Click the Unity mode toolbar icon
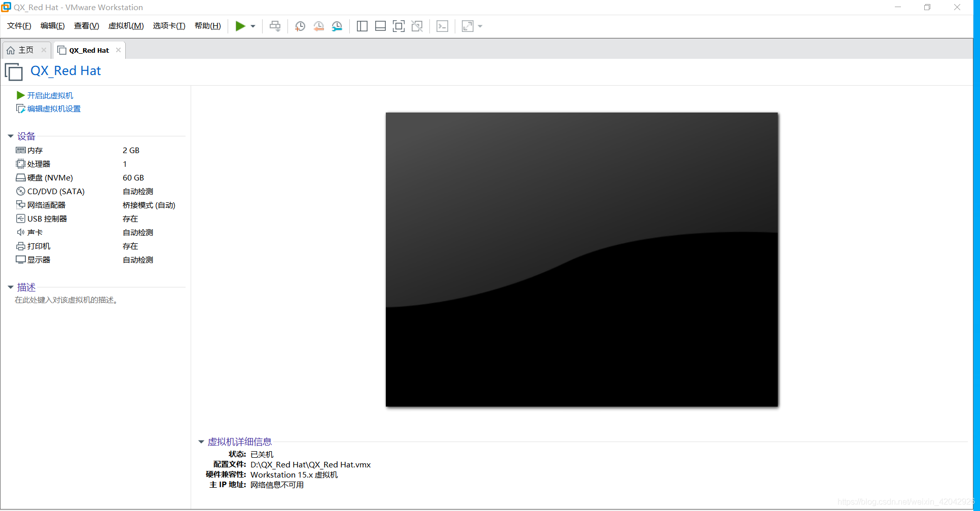This screenshot has height=511, width=980. (x=417, y=26)
